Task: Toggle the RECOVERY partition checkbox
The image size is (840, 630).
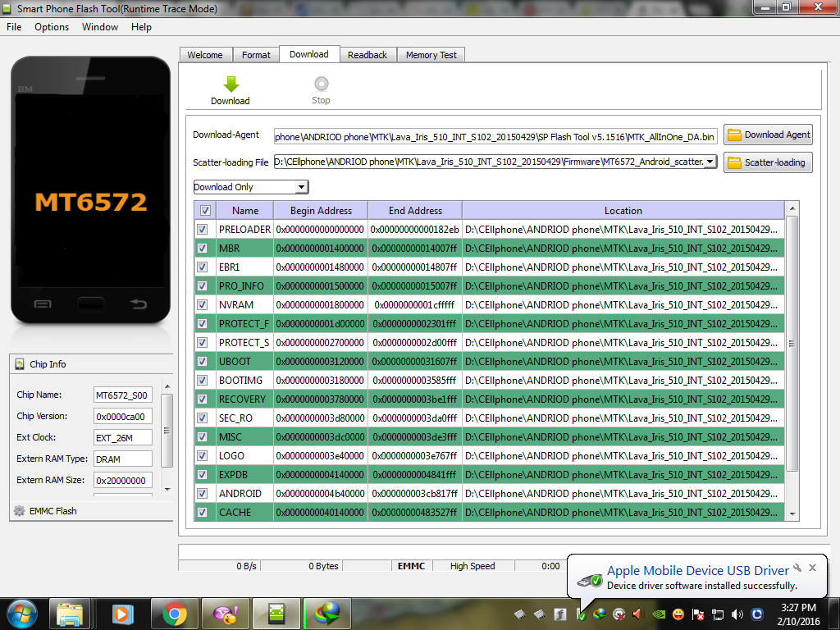Action: coord(203,399)
